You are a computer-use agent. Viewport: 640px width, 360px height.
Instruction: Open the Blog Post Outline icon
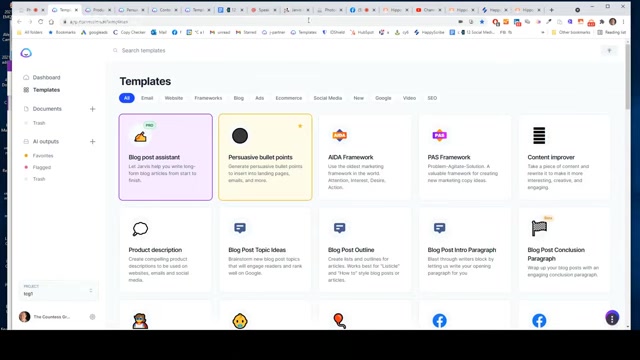[x=340, y=228]
